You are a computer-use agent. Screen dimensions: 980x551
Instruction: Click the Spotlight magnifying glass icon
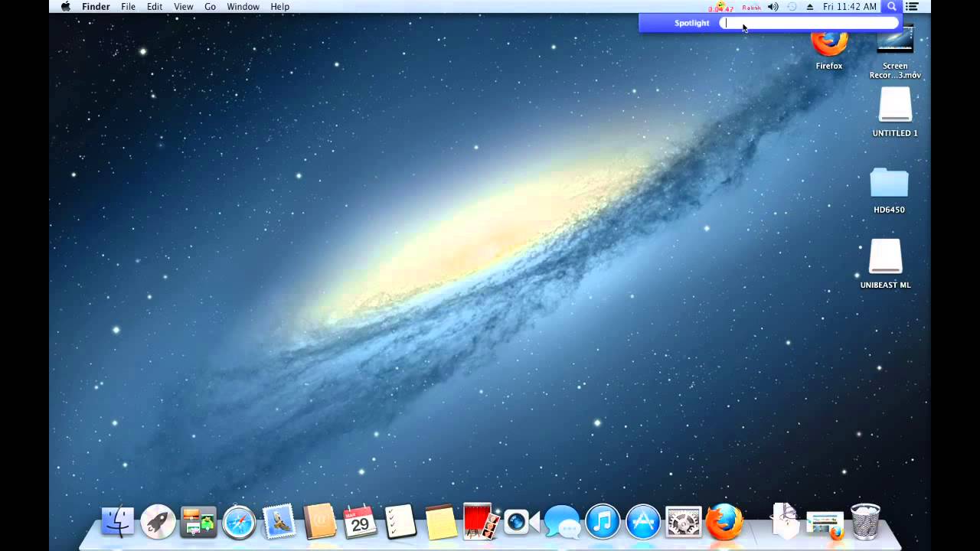pos(891,7)
